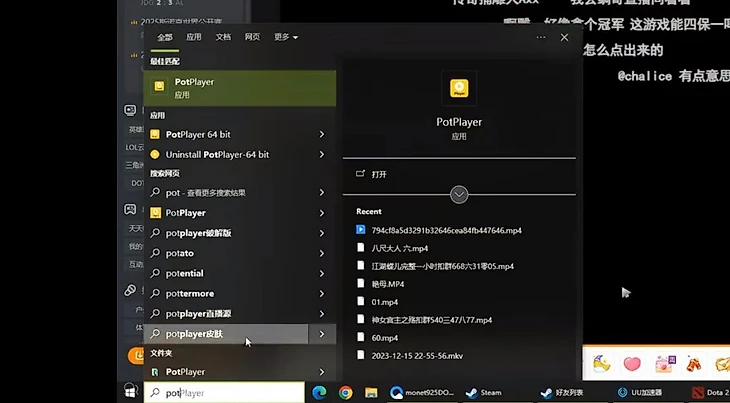Open the 好友列表 taskbar window
This screenshot has height=403, width=730.
pos(562,393)
